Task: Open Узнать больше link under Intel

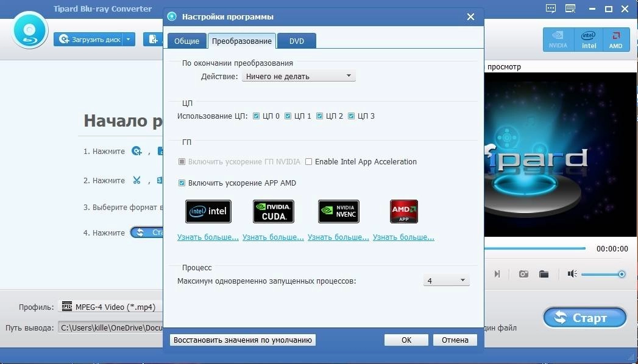Action: [x=208, y=237]
